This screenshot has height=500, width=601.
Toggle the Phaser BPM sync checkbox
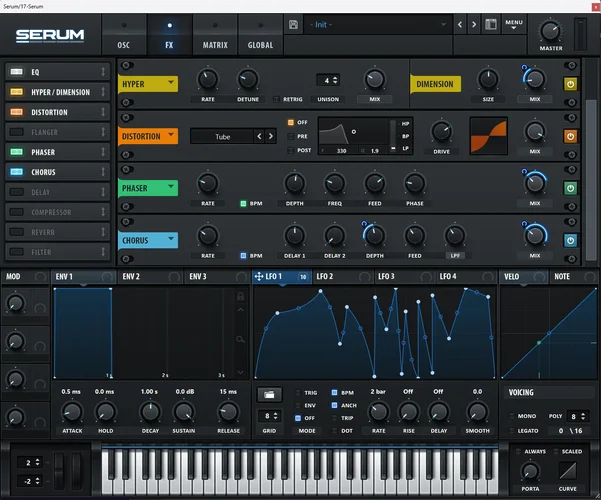(x=243, y=204)
